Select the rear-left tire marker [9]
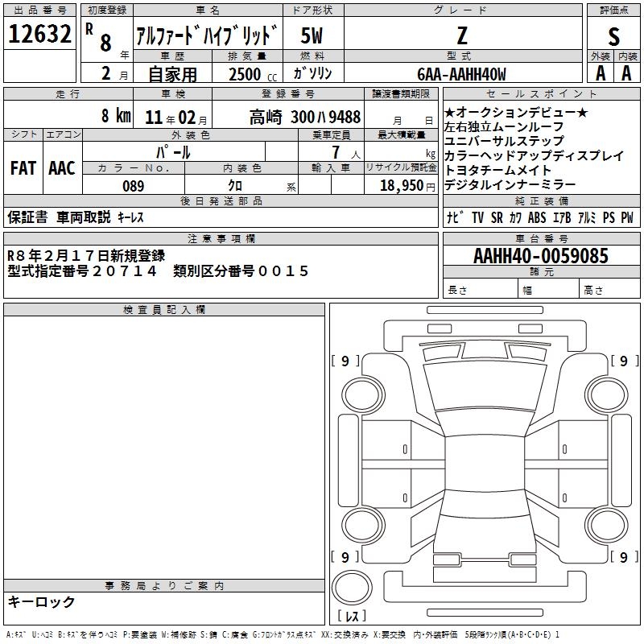This screenshot has width=644, height=644. 345,557
